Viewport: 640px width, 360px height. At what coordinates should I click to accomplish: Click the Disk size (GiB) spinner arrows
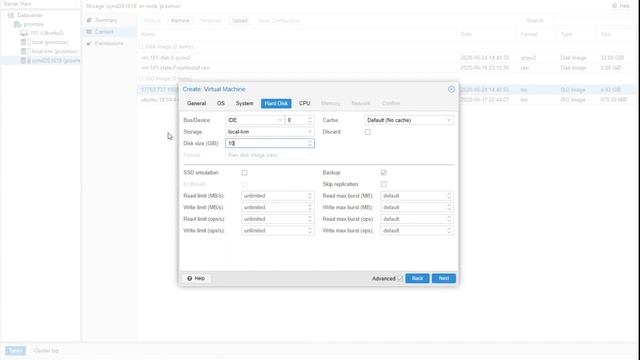pyautogui.click(x=310, y=143)
